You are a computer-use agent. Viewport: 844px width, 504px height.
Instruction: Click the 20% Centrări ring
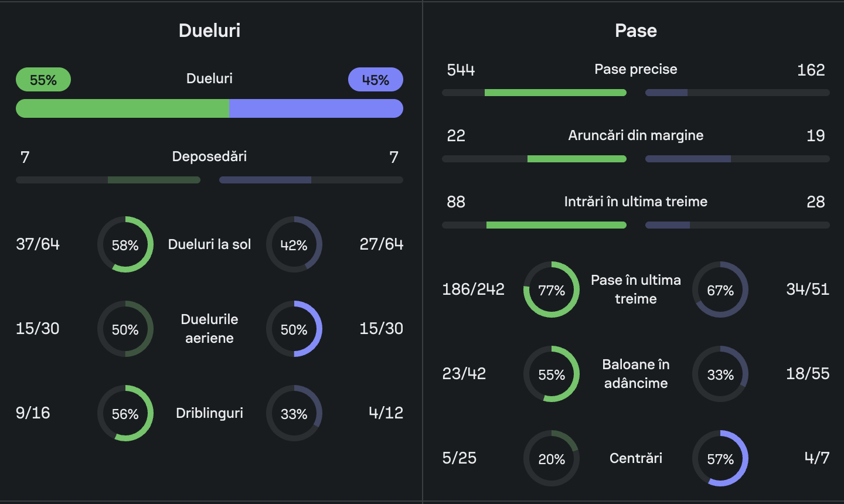(x=551, y=458)
